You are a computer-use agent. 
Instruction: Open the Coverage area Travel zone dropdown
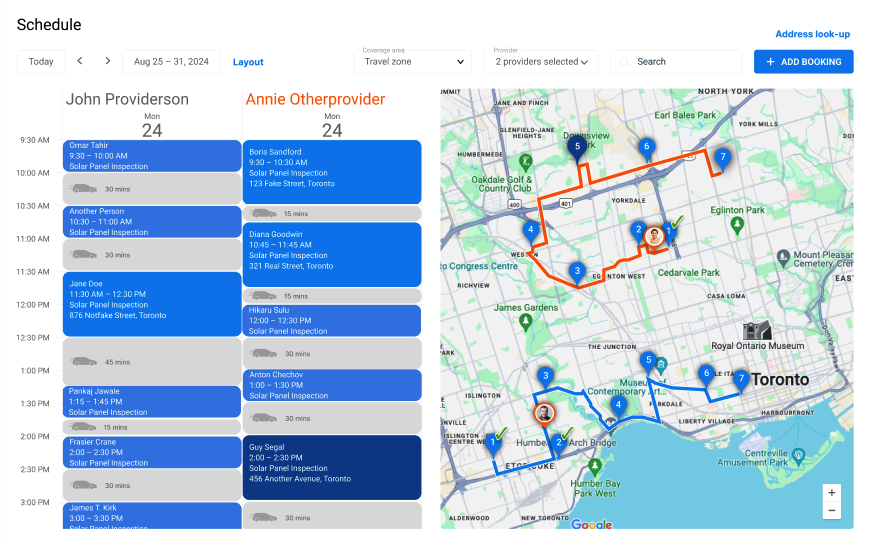[x=413, y=62]
